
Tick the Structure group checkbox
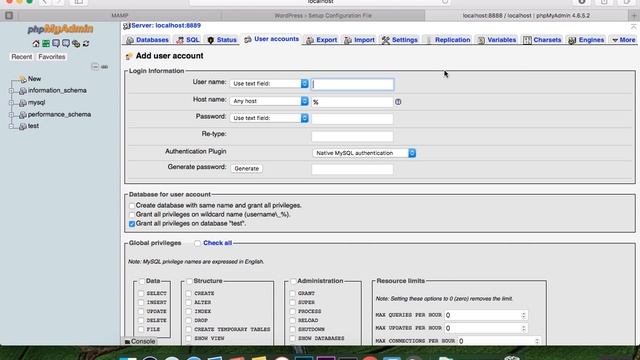coord(189,281)
